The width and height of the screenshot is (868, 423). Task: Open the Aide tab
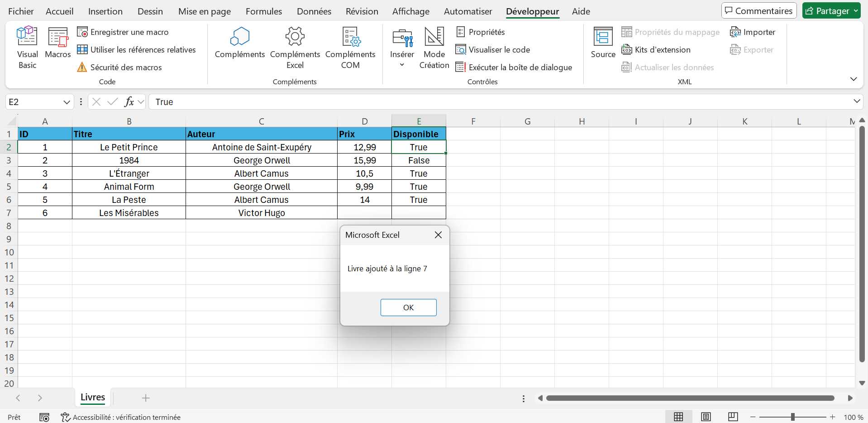pos(581,11)
